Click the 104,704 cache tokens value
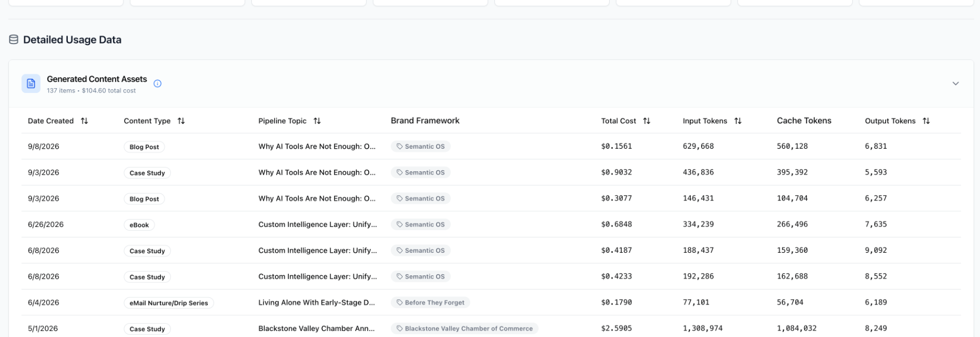 pos(793,198)
